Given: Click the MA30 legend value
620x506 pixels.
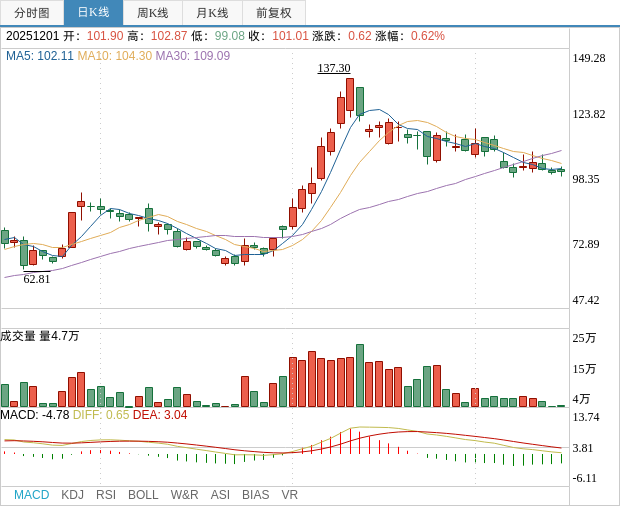Looking at the screenshot, I should coord(192,56).
